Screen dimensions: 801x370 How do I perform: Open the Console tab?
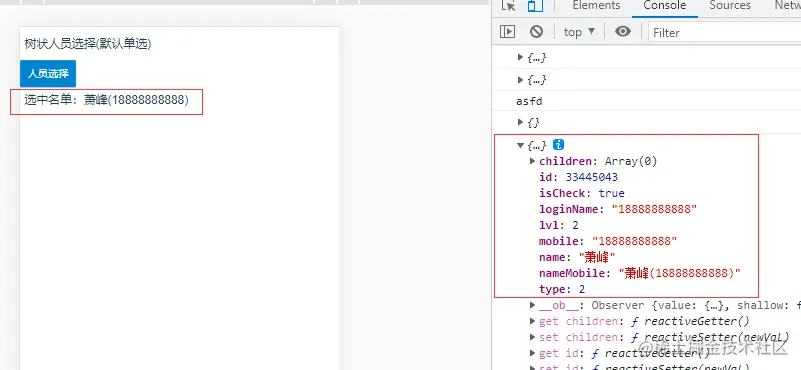point(665,6)
